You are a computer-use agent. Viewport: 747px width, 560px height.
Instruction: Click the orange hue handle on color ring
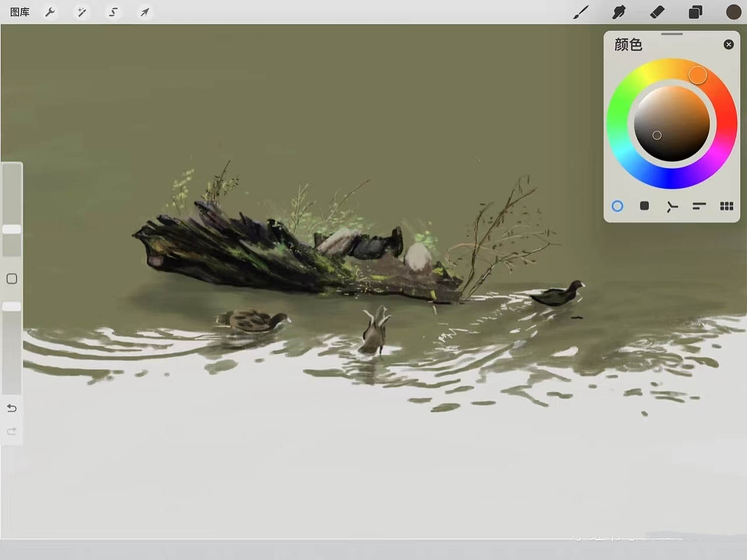click(697, 75)
